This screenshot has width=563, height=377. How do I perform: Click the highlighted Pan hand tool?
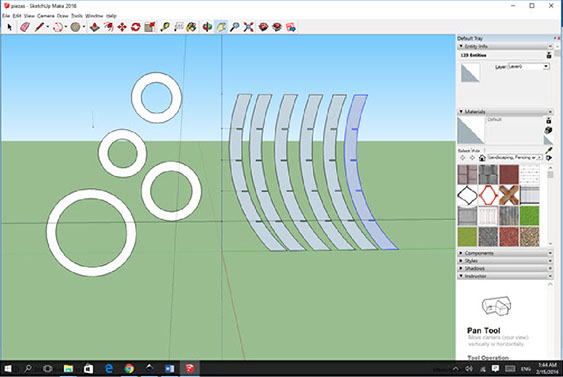pos(221,27)
